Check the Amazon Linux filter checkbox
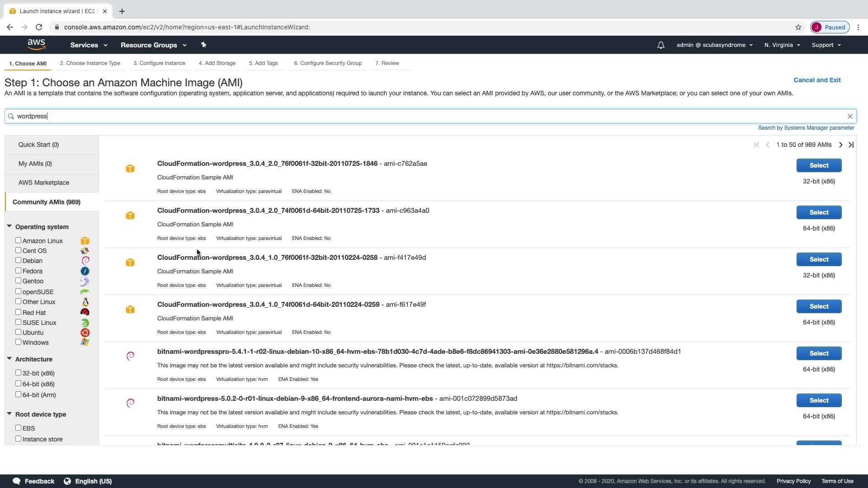868x488 pixels. click(x=18, y=240)
